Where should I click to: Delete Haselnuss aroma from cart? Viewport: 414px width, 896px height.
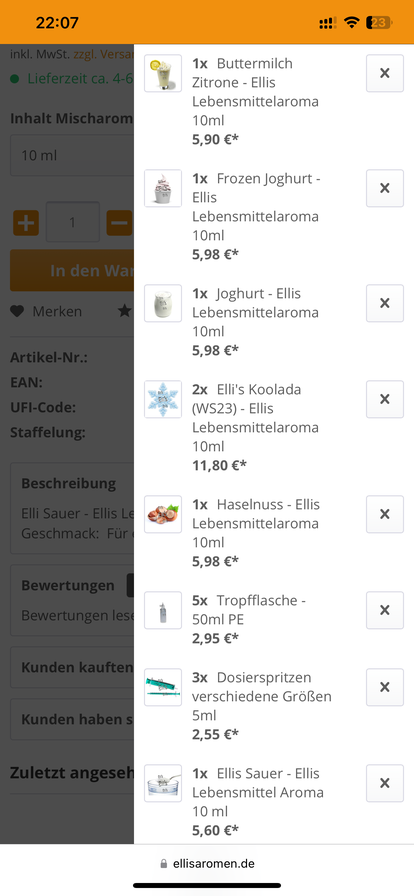pyautogui.click(x=384, y=514)
